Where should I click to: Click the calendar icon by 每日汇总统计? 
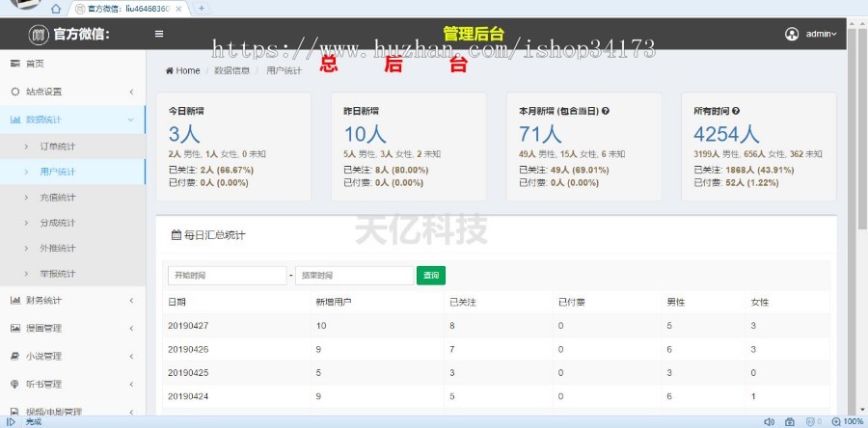176,235
